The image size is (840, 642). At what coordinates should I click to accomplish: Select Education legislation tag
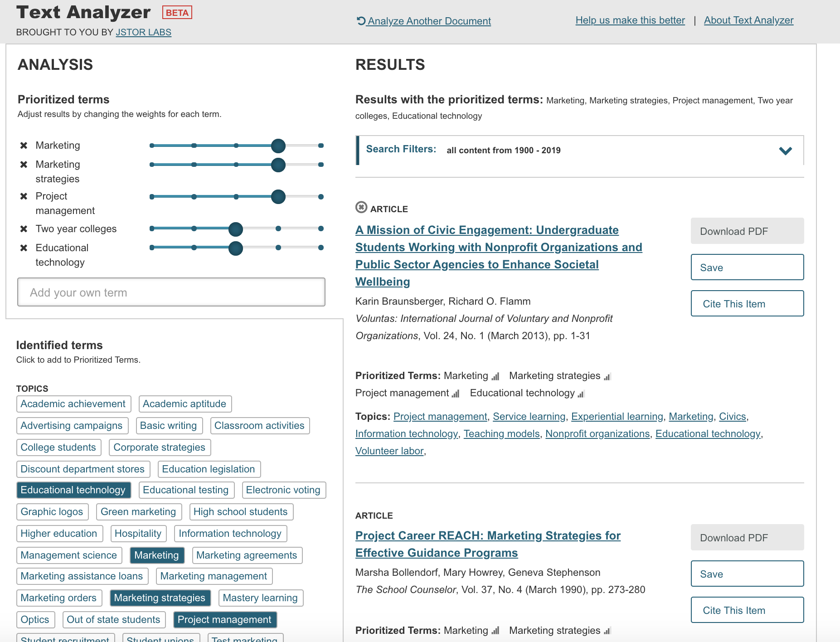209,469
